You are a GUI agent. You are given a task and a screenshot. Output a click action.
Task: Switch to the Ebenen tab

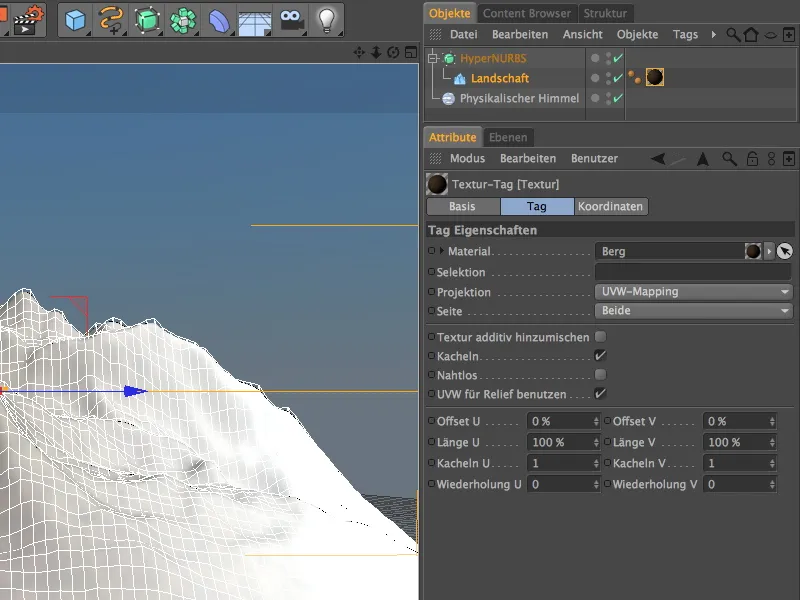[508, 137]
